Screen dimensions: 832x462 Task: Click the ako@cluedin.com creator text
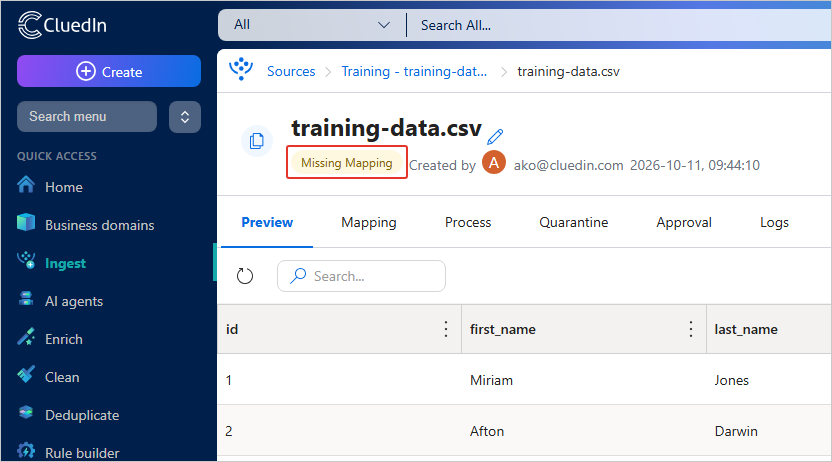click(x=568, y=165)
